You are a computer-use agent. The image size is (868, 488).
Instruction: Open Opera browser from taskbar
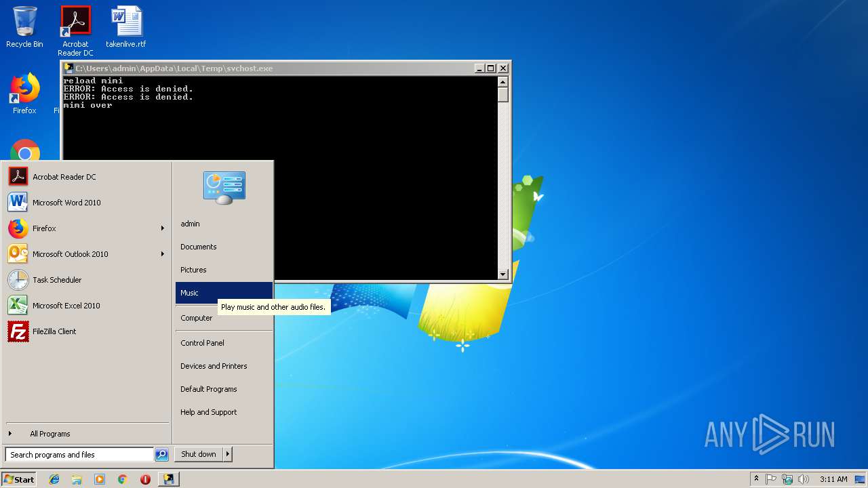(x=145, y=479)
